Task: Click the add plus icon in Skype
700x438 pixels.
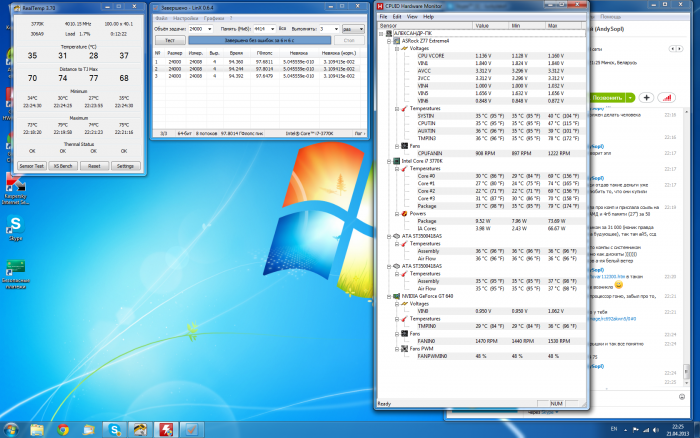Action: 646,98
